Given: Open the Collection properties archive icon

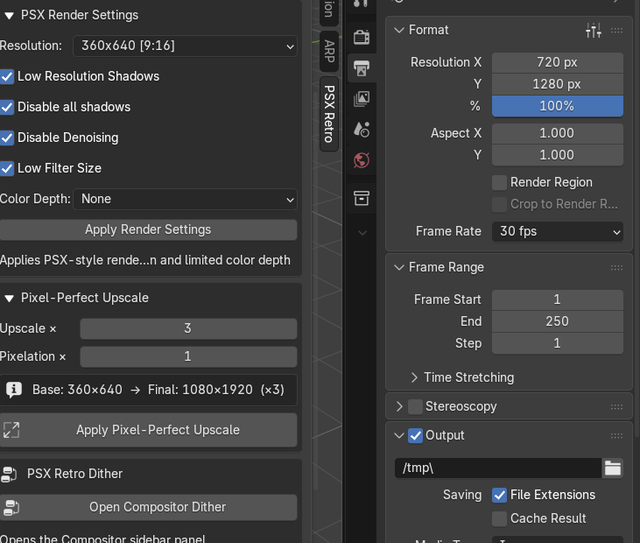Looking at the screenshot, I should [361, 198].
